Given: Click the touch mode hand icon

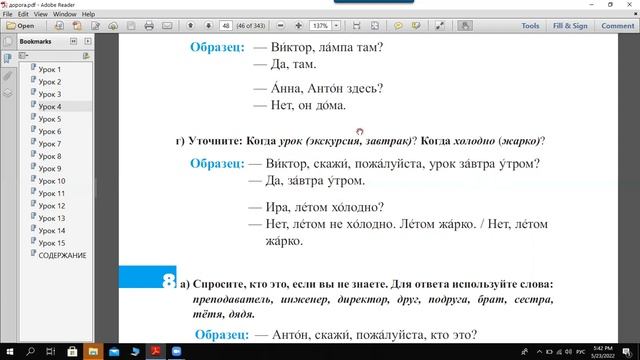Looking at the screenshot, I should click(464, 26).
